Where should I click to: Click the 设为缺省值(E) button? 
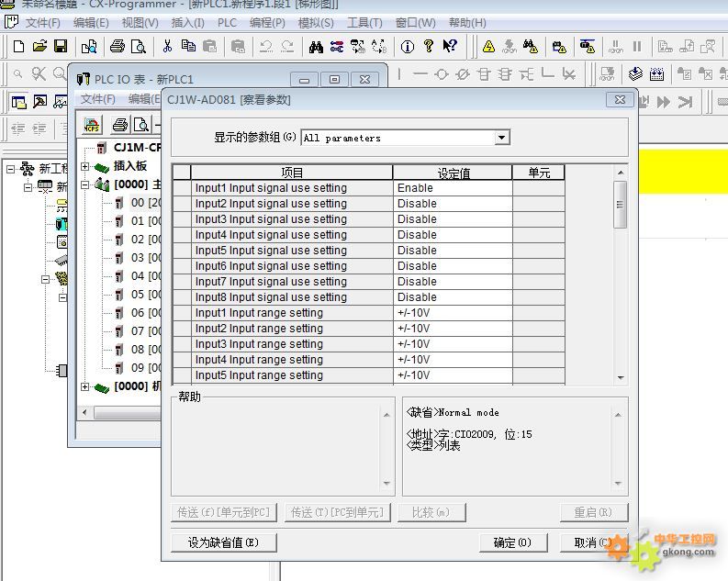(224, 542)
